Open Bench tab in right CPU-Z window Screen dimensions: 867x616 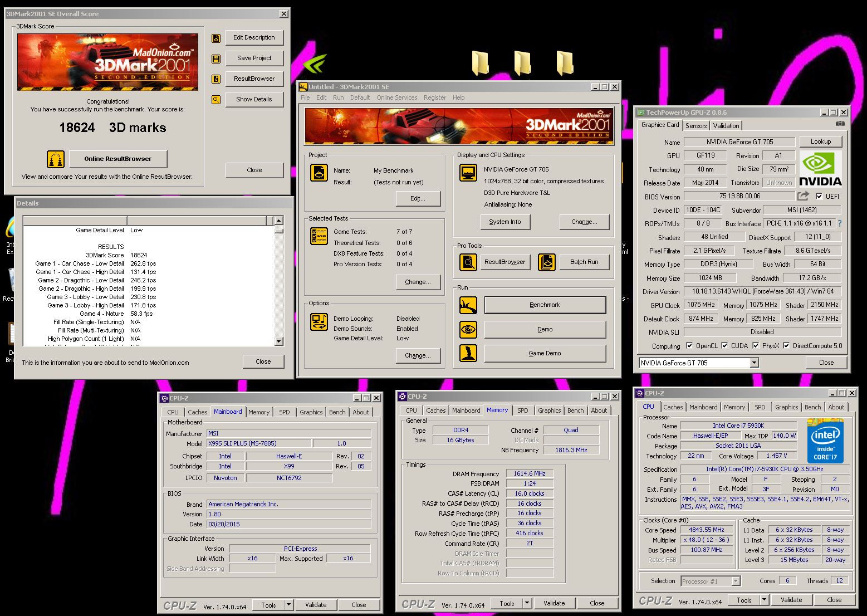click(x=812, y=407)
